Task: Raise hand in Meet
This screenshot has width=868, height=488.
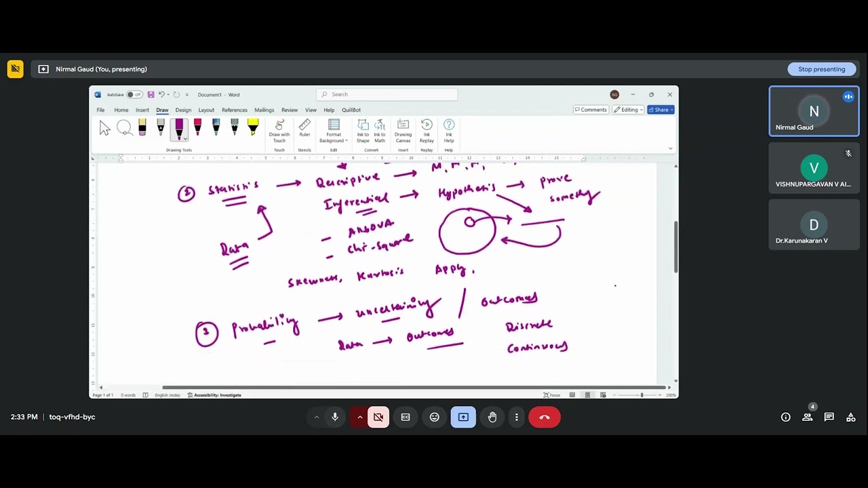Action: click(492, 417)
